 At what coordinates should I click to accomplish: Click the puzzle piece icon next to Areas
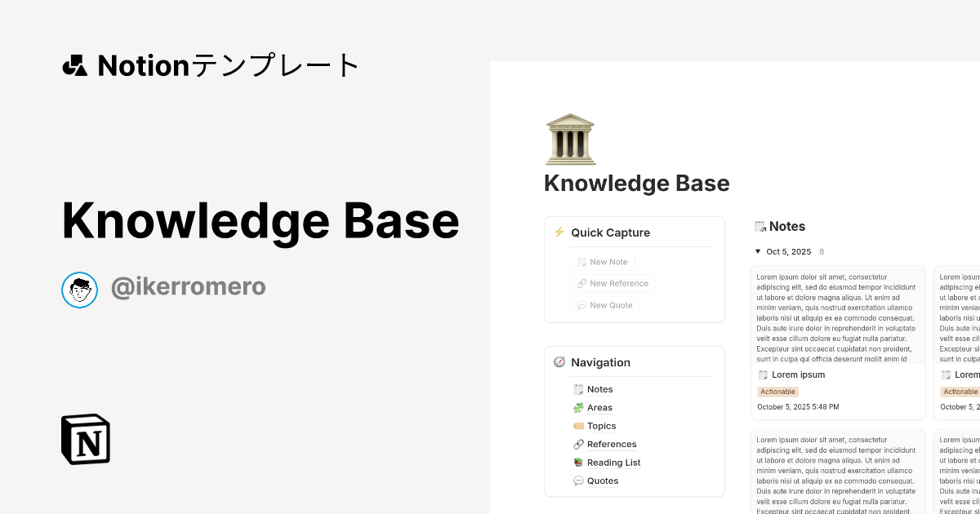click(x=578, y=407)
